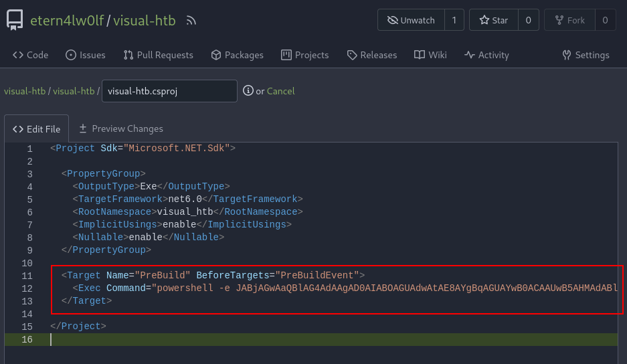627x364 pixels.
Task: Star the repository
Action: point(494,20)
